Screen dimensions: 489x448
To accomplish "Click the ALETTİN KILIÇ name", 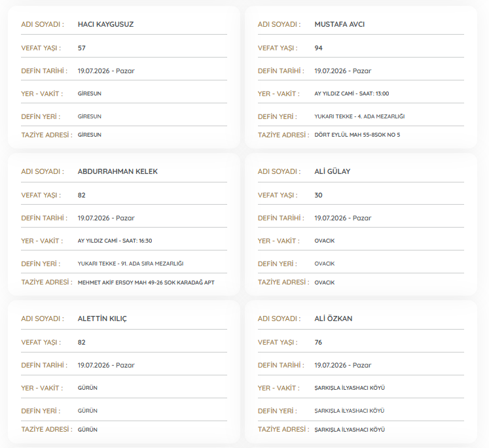I will (x=102, y=319).
